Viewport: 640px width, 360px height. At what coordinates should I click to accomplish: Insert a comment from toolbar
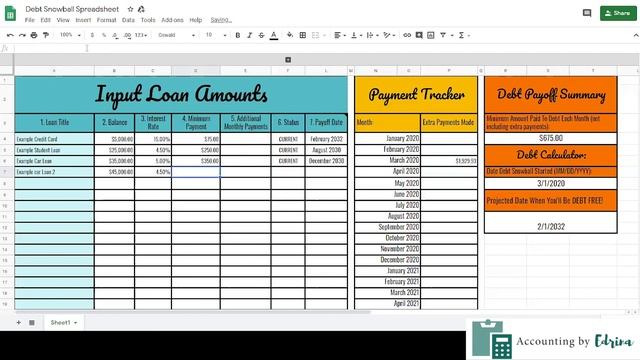click(419, 36)
